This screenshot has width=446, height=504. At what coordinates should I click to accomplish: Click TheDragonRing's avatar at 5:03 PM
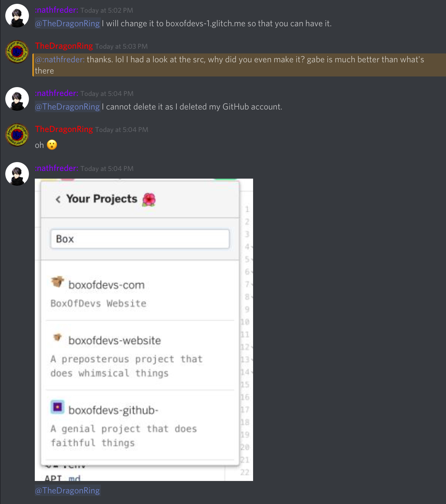tap(17, 52)
